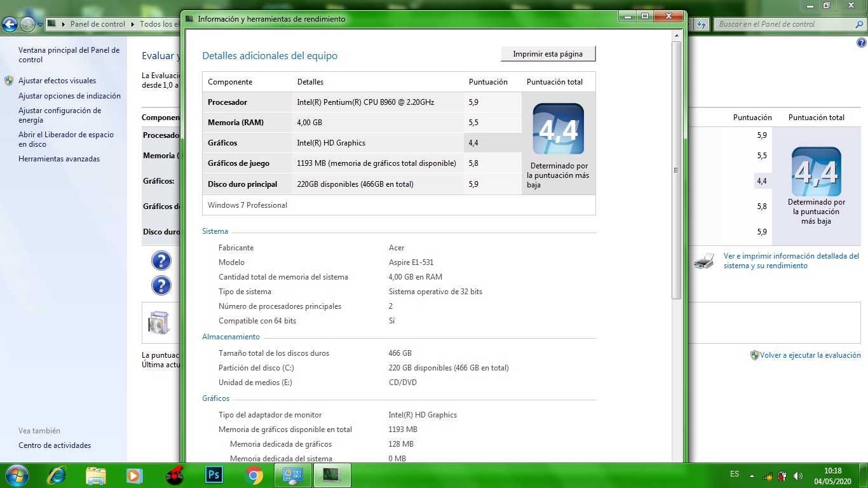Expand the arrow before Panel de control breadcrumb
The width and height of the screenshot is (868, 488).
pos(64,24)
